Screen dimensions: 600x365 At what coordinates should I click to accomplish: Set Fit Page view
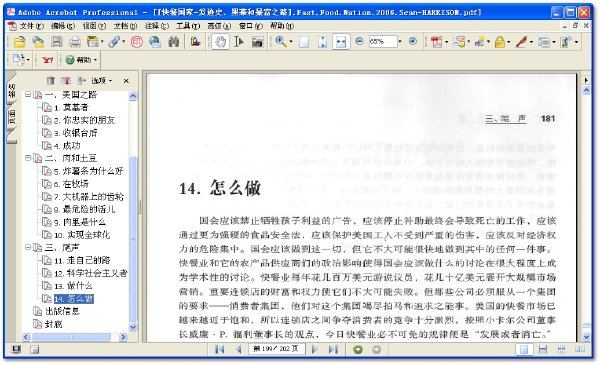click(323, 42)
